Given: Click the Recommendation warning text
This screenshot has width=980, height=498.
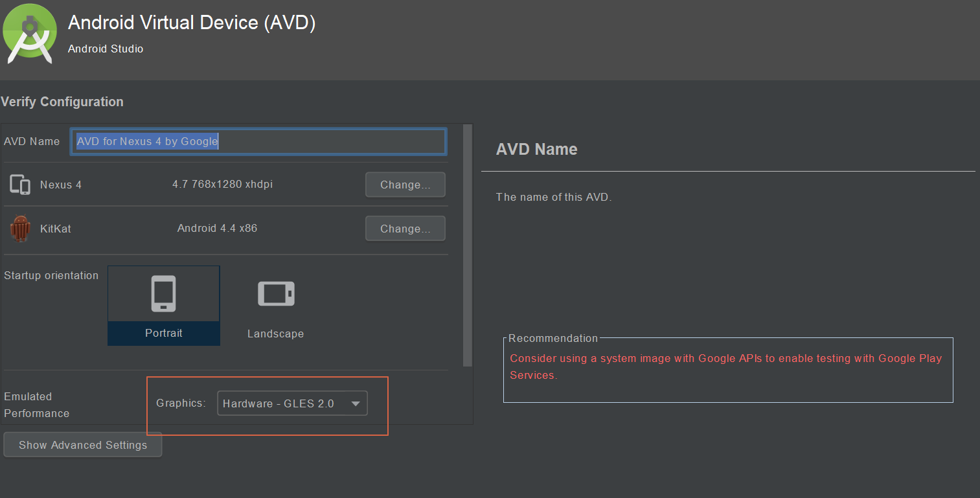Looking at the screenshot, I should pyautogui.click(x=725, y=366).
